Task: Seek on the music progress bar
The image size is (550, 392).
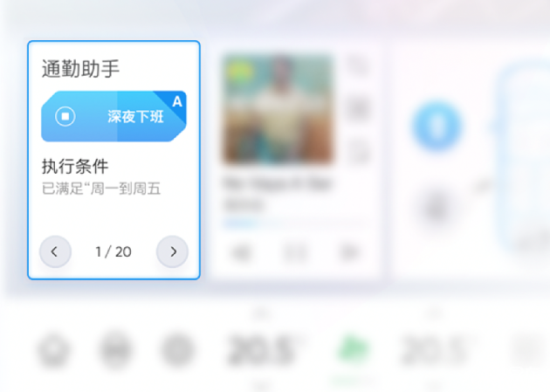Action: (295, 223)
